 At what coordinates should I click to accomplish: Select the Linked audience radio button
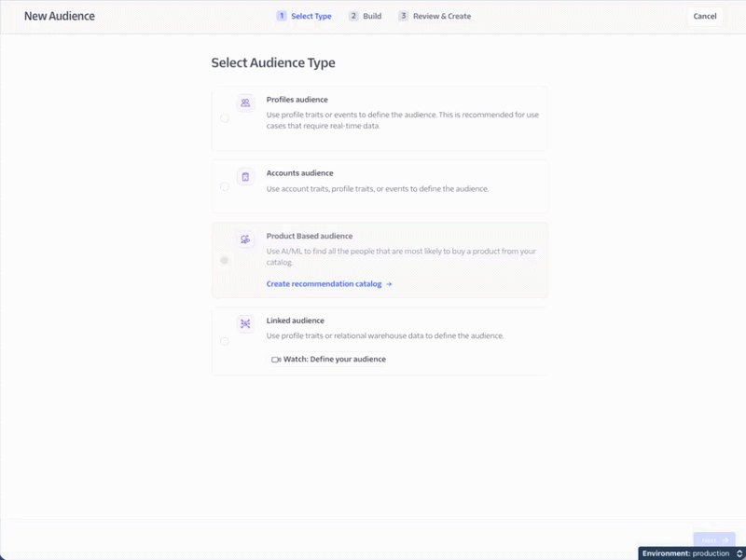[224, 341]
